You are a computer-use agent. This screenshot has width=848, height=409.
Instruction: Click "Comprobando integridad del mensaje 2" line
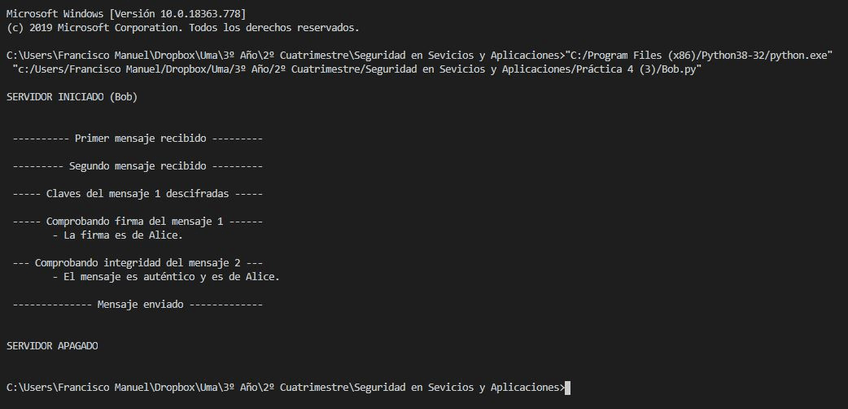coord(137,262)
